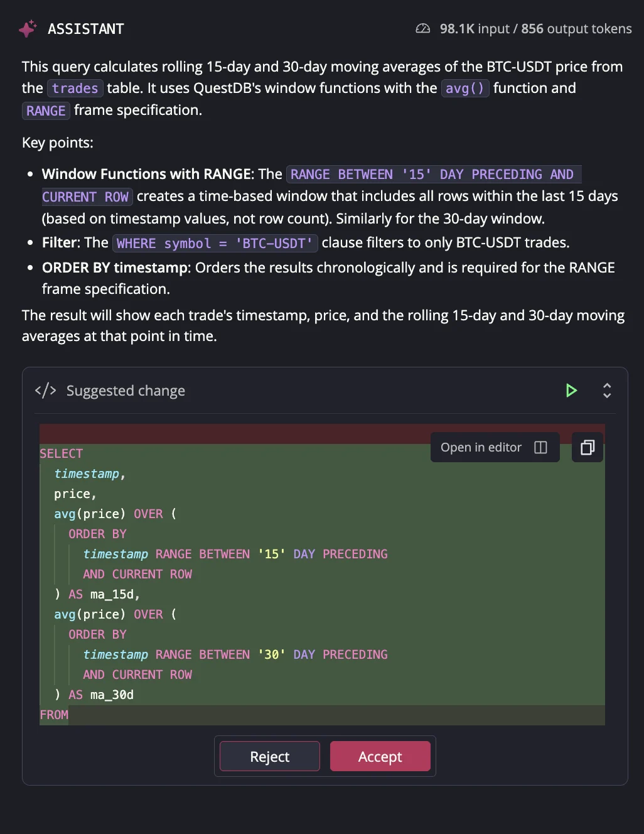Click the avg() function code chip
Viewport: 644px width, 834px height.
(x=465, y=88)
